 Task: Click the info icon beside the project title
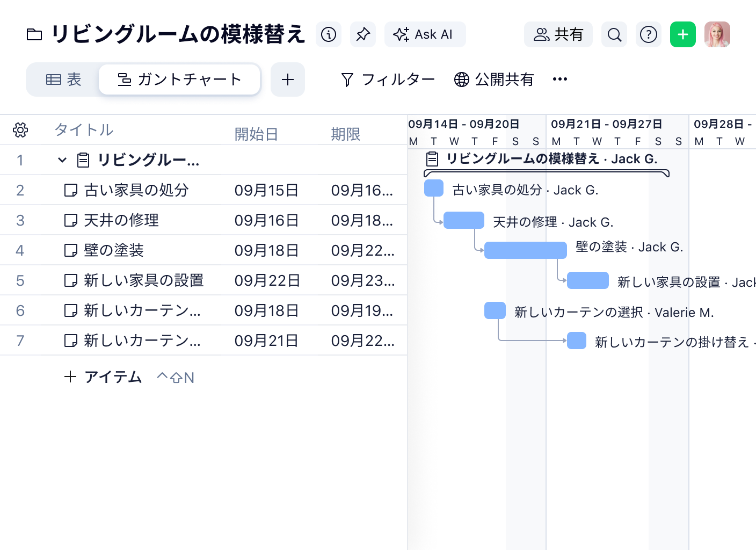click(328, 34)
